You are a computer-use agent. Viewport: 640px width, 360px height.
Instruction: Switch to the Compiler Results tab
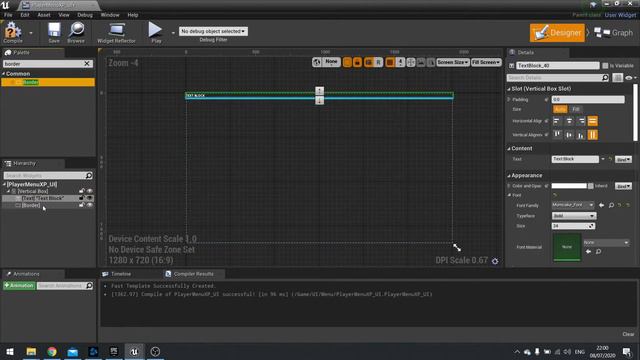[x=193, y=274]
